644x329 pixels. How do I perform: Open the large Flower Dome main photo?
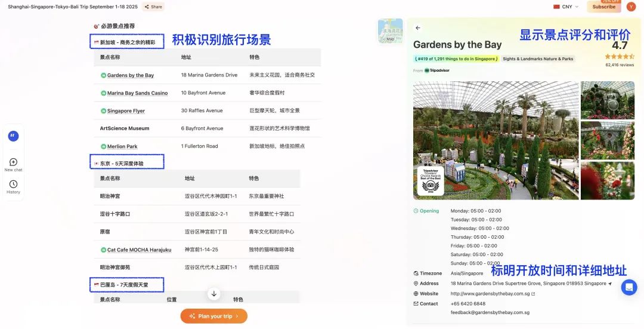[496, 140]
